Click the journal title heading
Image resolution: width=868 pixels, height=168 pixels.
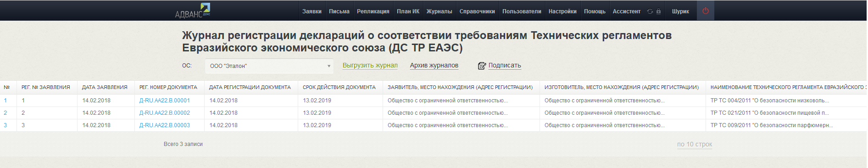tap(427, 41)
